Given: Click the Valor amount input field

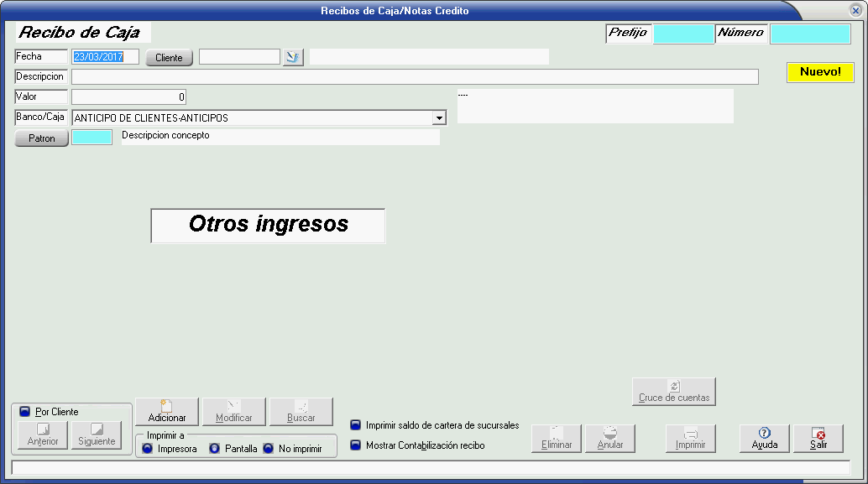Looking at the screenshot, I should (x=128, y=97).
